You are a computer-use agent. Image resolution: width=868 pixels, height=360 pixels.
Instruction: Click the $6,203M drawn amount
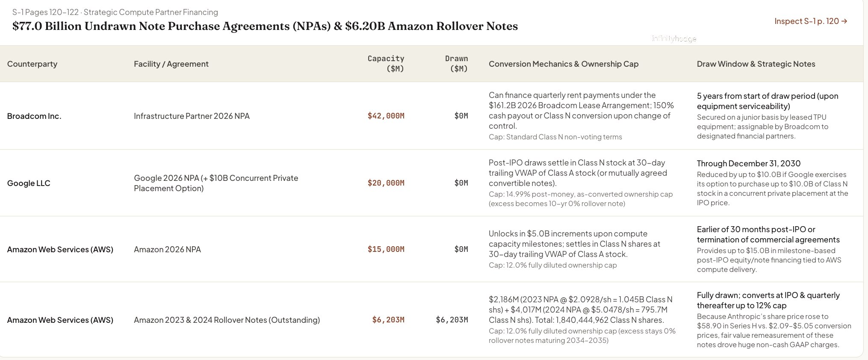(452, 320)
